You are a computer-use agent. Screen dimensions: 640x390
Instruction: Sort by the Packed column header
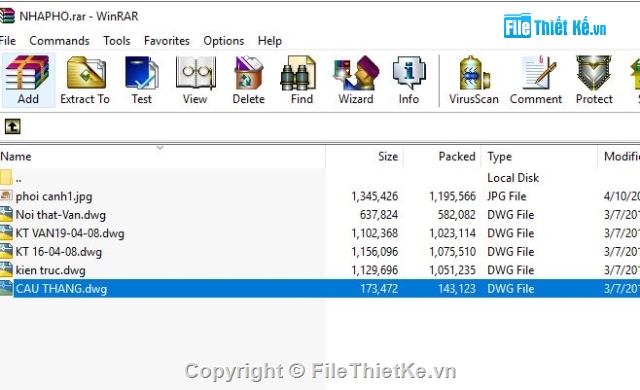442,156
